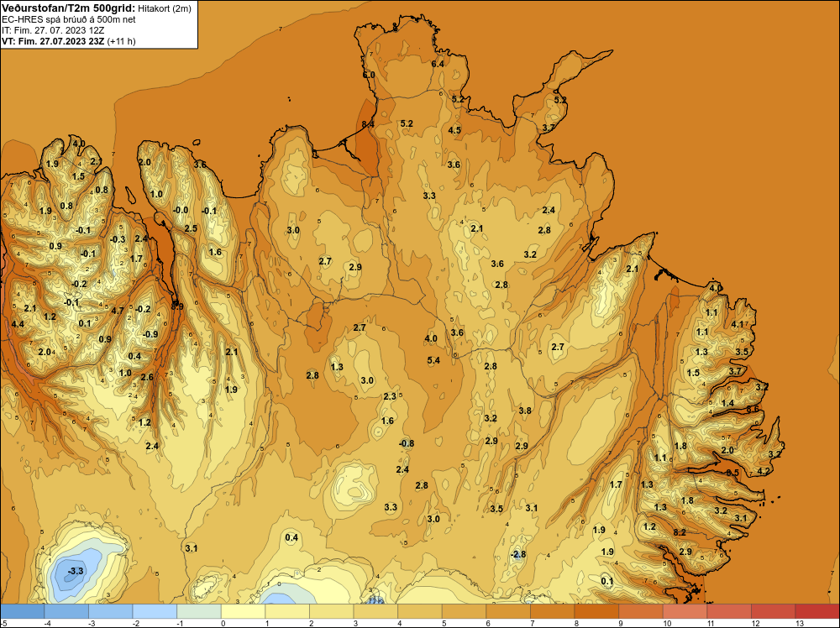840x628 pixels.
Task: Click the -0.9 temperature label
Action: coord(150,334)
